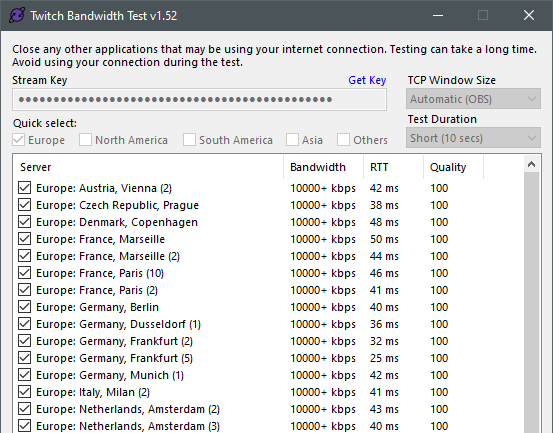Enable the North America quick select checkbox
553x433 pixels.
pos(85,140)
